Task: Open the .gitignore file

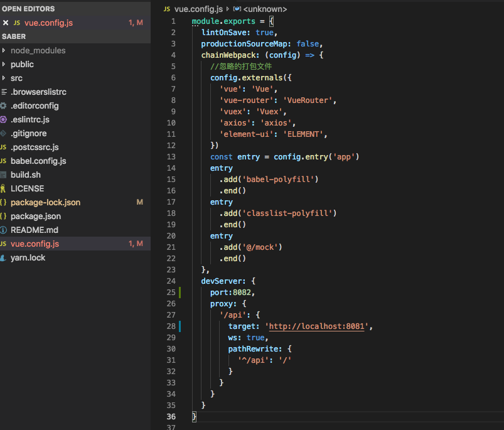Action: pyautogui.click(x=29, y=133)
